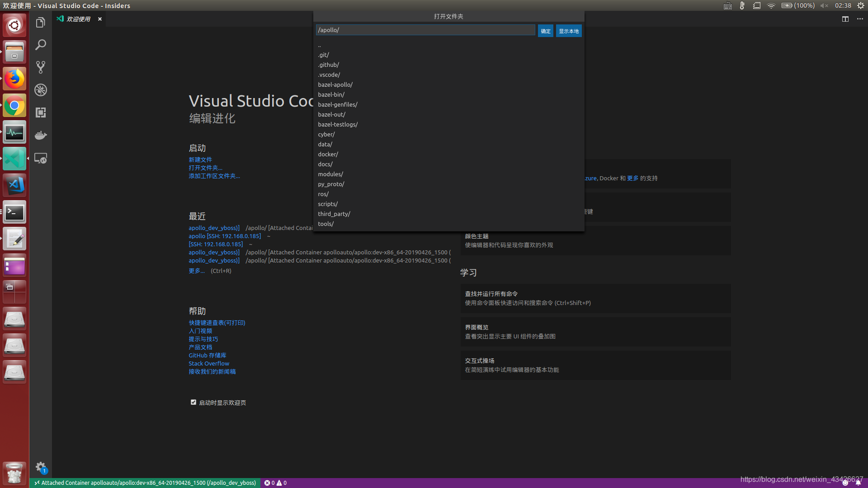Open the Trash from the dock
This screenshot has width=868, height=488.
(x=14, y=473)
